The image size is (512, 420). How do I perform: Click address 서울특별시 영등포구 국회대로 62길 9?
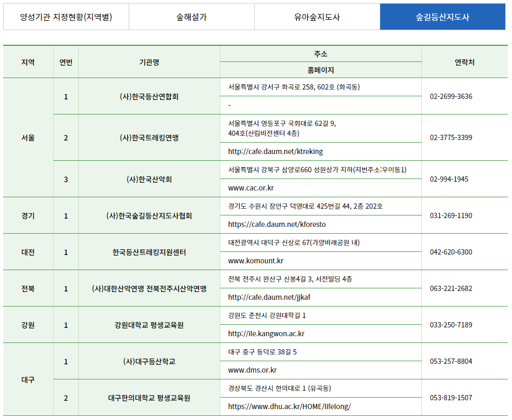coord(282,128)
